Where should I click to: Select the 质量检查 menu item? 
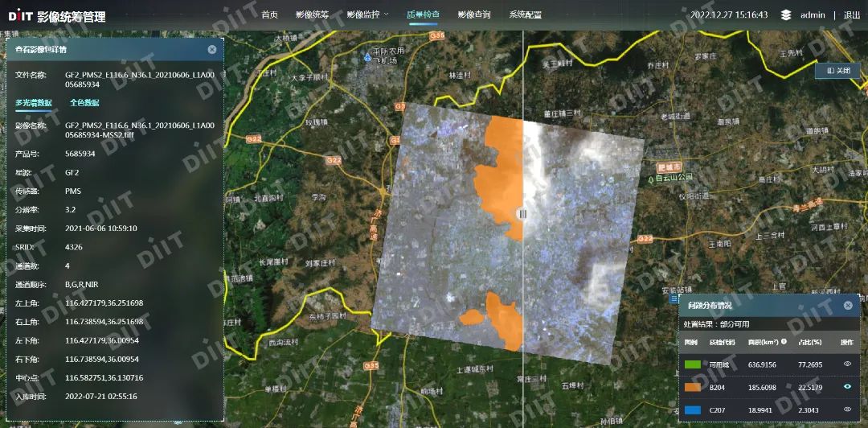(x=423, y=14)
